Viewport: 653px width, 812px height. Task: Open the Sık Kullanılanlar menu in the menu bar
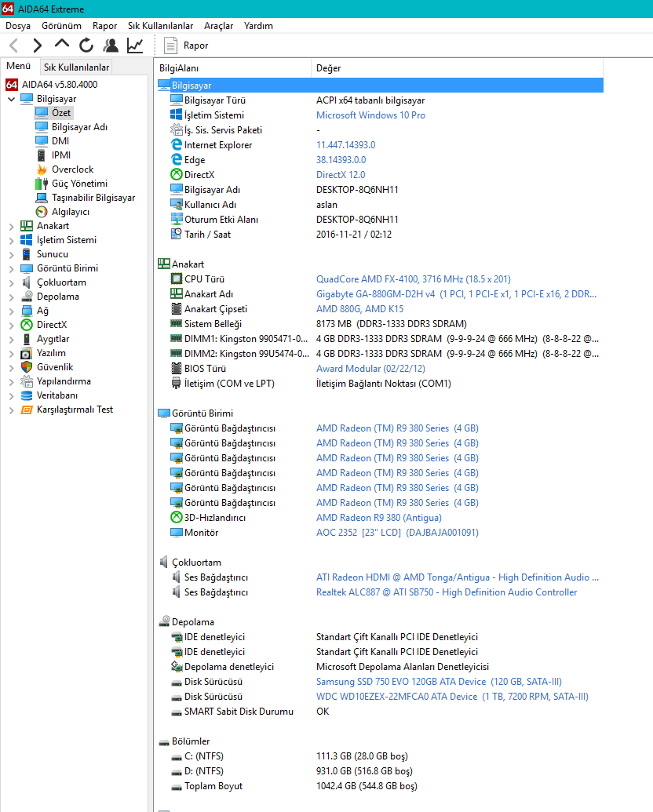[x=161, y=25]
